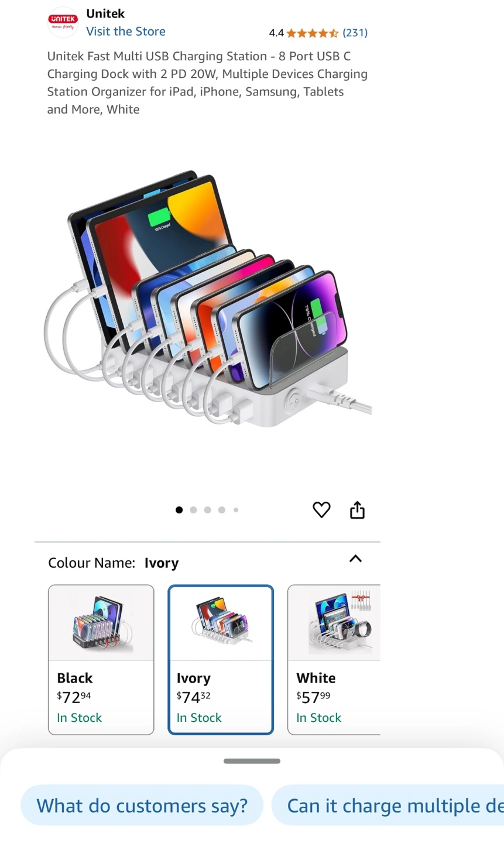
Task: Open the main charging station product image
Action: tap(208, 299)
